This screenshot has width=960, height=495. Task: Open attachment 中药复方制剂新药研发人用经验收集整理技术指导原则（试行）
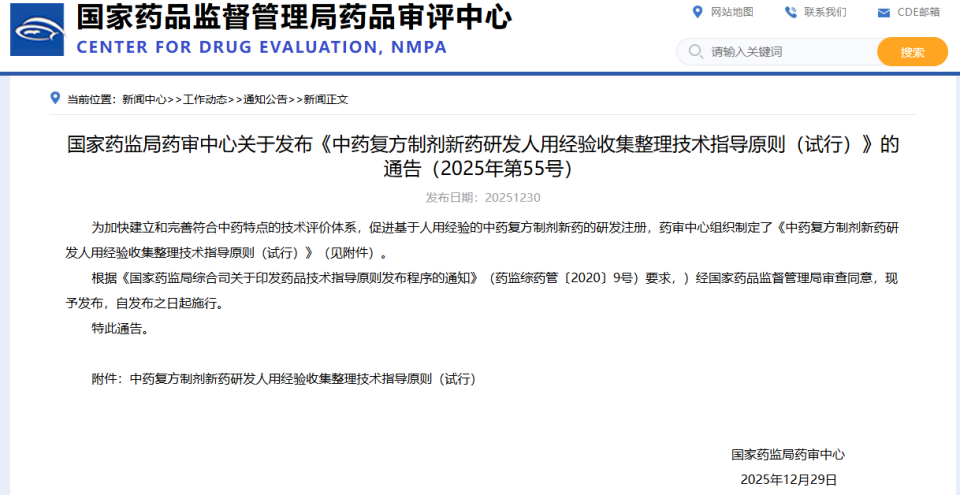click(x=303, y=379)
